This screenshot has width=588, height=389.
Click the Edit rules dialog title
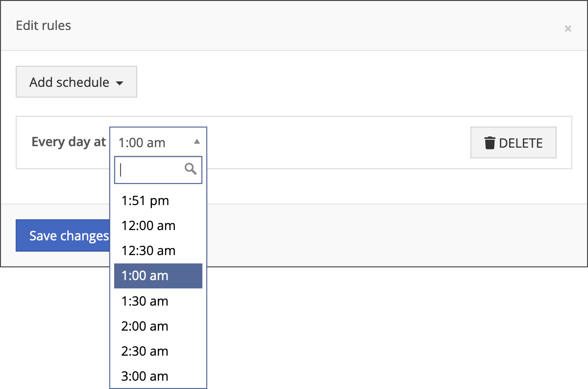click(44, 26)
